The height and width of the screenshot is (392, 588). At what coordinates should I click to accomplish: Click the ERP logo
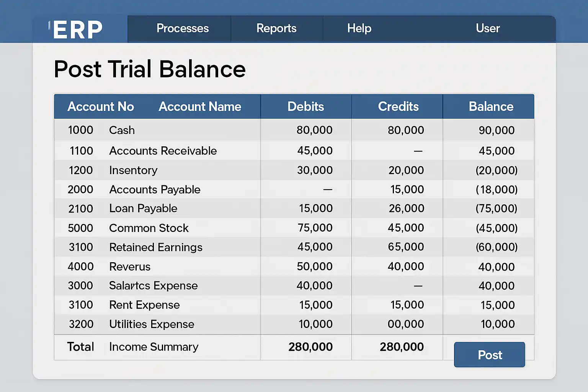coord(78,29)
